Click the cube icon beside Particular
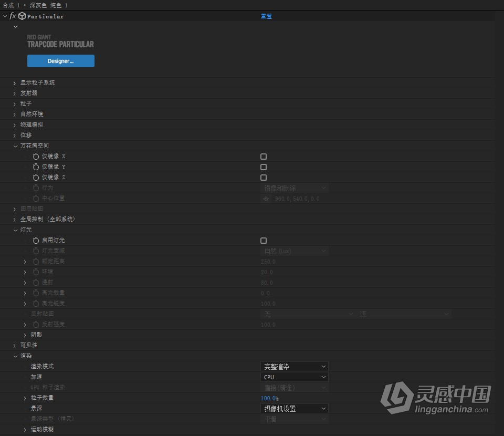Image resolution: width=504 pixels, height=436 pixels. (x=22, y=16)
